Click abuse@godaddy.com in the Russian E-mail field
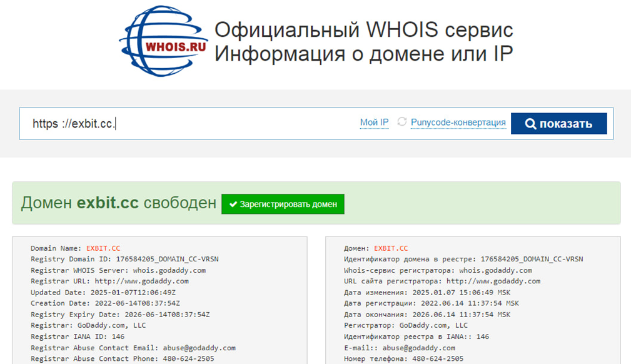Screen dimensions: 631x364 coord(418,347)
